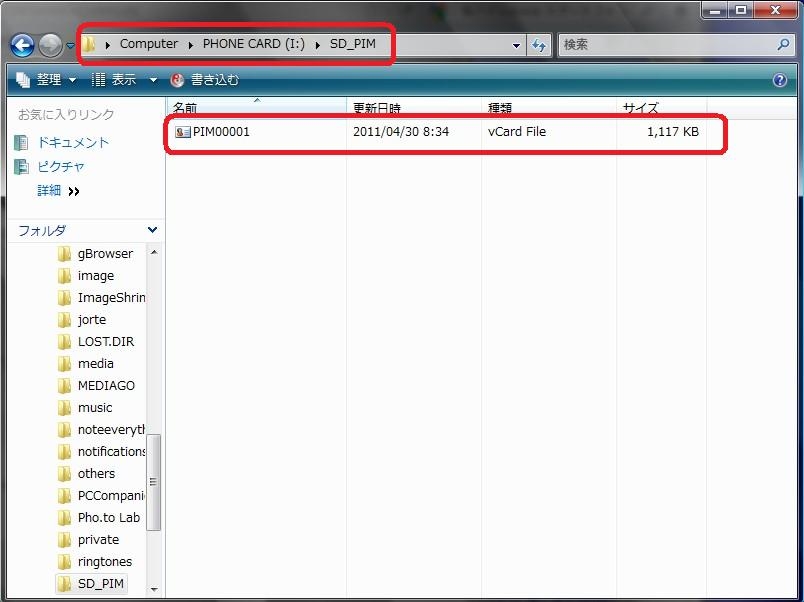804x602 pixels.
Task: Select noteeverything folder in tree
Action: (111, 430)
